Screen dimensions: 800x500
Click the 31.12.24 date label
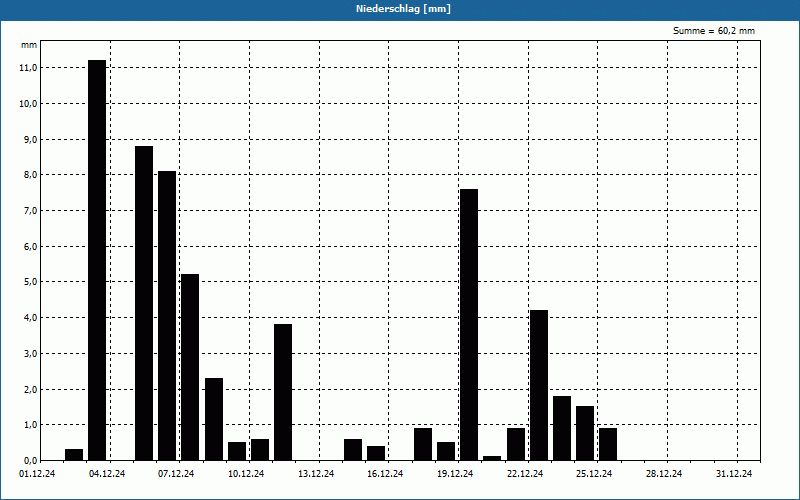click(734, 474)
